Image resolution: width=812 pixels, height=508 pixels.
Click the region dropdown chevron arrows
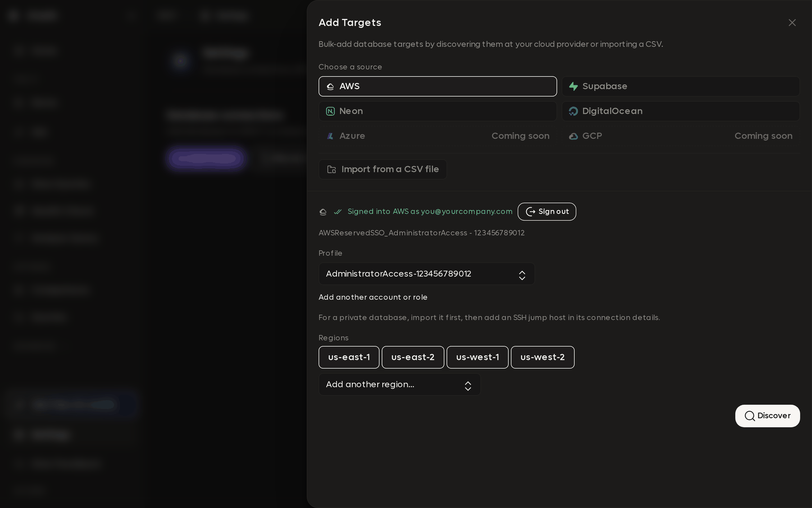[468, 386]
